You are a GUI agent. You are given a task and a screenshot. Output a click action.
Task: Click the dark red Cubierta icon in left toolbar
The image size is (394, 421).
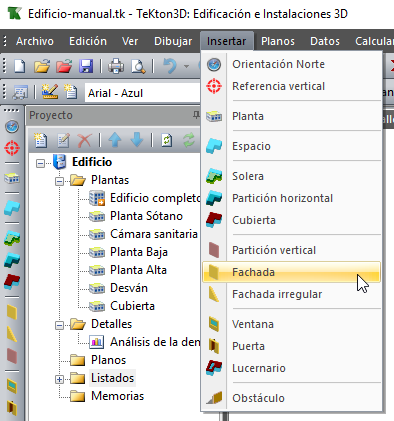click(12, 281)
